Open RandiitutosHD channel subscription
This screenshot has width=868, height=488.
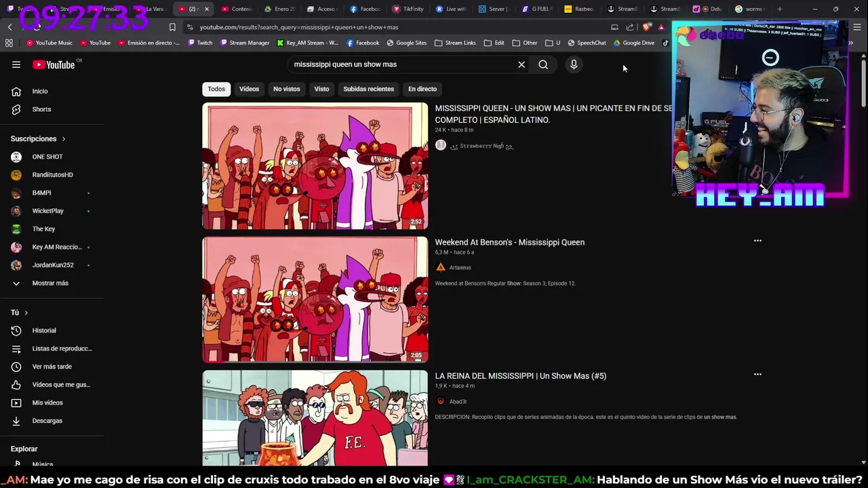point(52,175)
